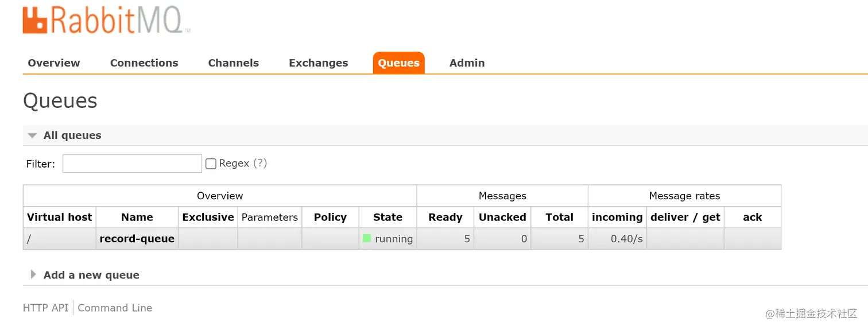Viewport: 868px width, 330px height.
Task: Sort by the Ready messages column
Action: point(445,217)
